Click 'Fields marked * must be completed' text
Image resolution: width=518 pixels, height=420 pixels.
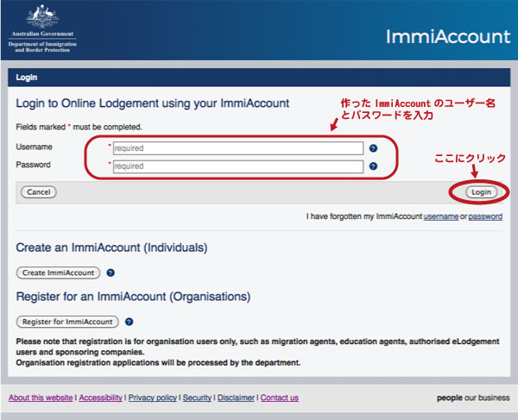point(79,127)
